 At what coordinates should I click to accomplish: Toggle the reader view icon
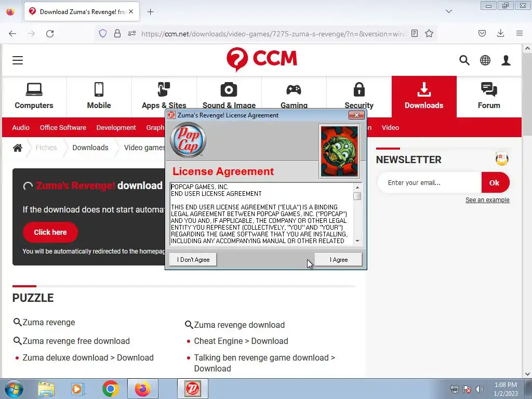tap(414, 33)
